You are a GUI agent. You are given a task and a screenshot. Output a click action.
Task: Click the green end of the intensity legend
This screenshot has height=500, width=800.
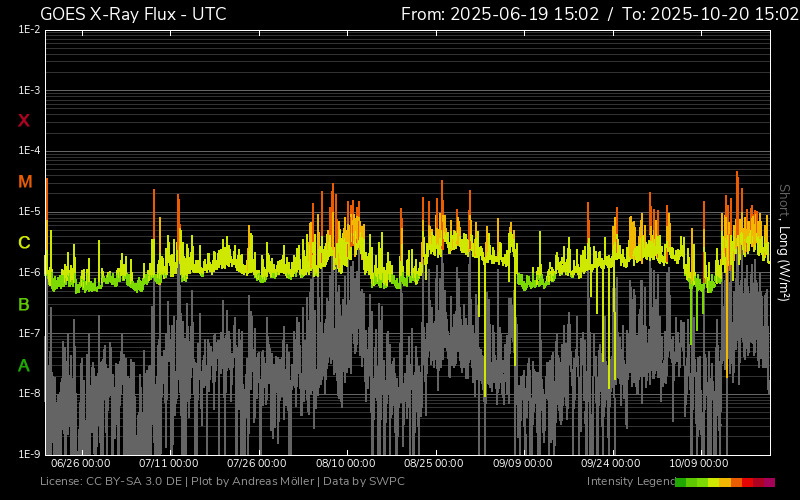click(x=682, y=482)
